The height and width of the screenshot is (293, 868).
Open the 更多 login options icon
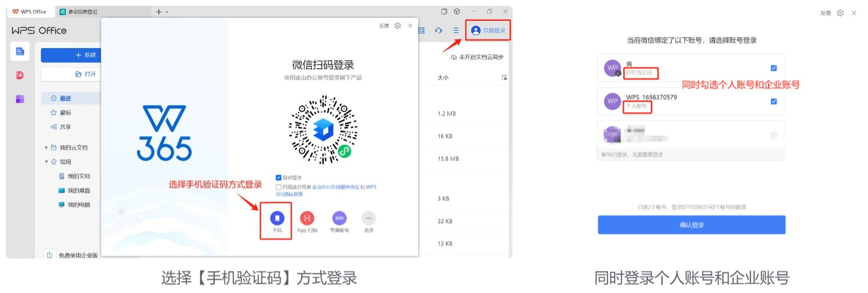tap(369, 218)
